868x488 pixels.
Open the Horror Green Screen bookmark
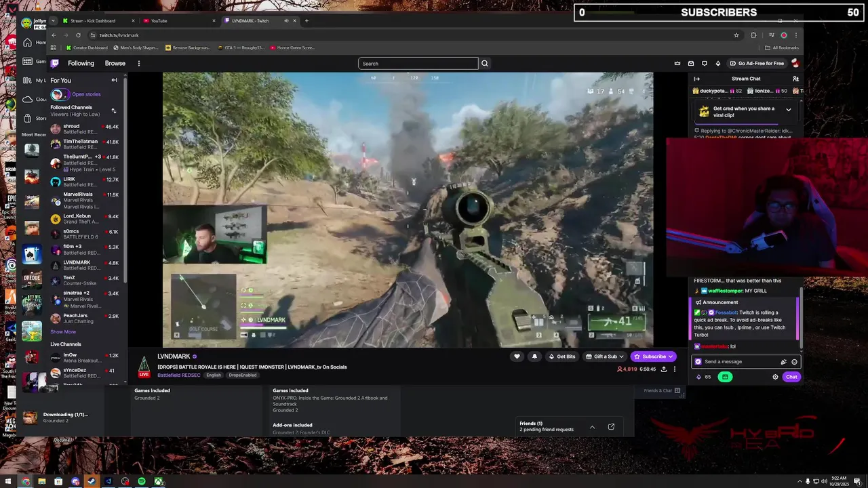(292, 48)
